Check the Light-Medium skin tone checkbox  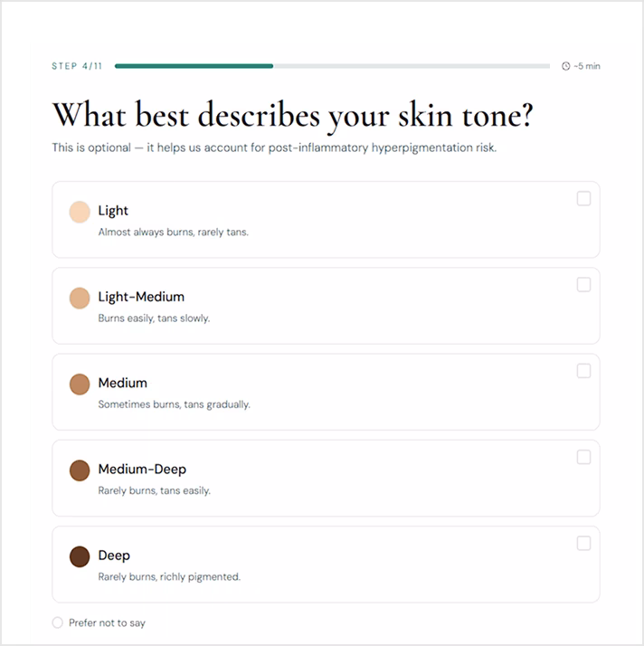(583, 285)
